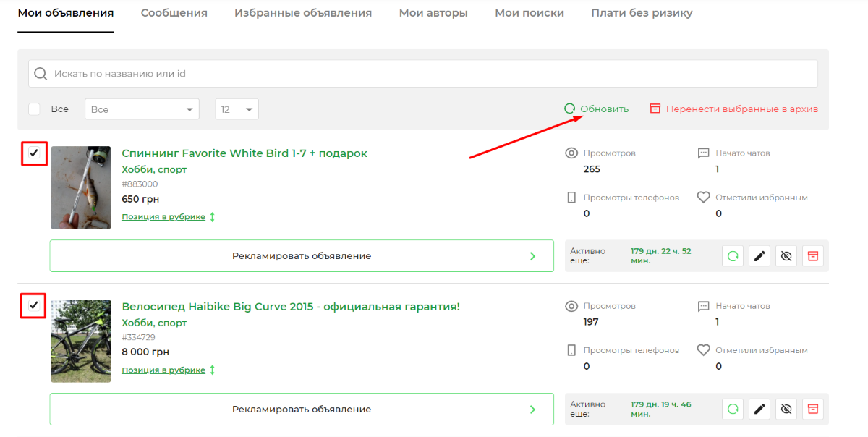Edit the Велосипед Haibike listing with pencil icon
Image resolution: width=868 pixels, height=437 pixels.
click(759, 409)
